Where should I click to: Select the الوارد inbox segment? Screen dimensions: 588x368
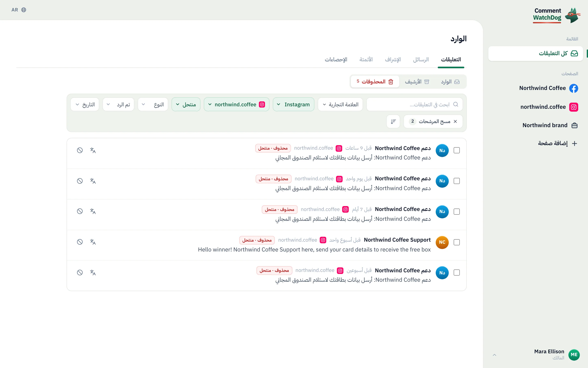450,82
